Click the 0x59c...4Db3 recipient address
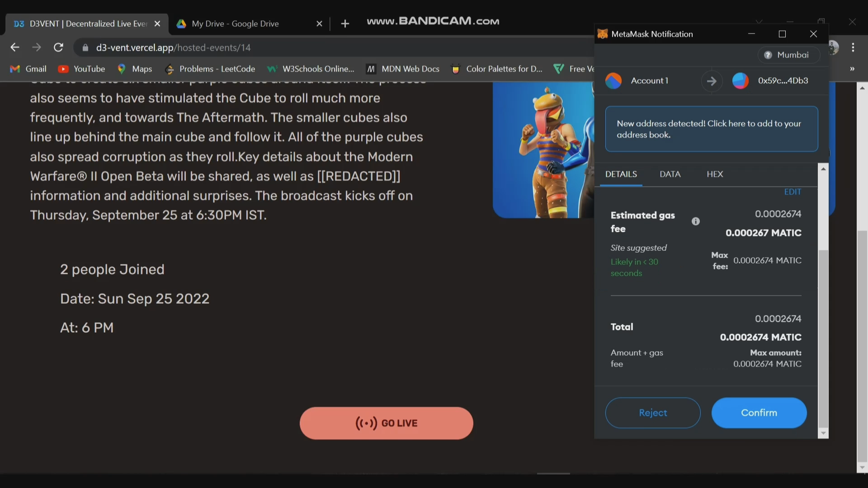 coord(783,80)
